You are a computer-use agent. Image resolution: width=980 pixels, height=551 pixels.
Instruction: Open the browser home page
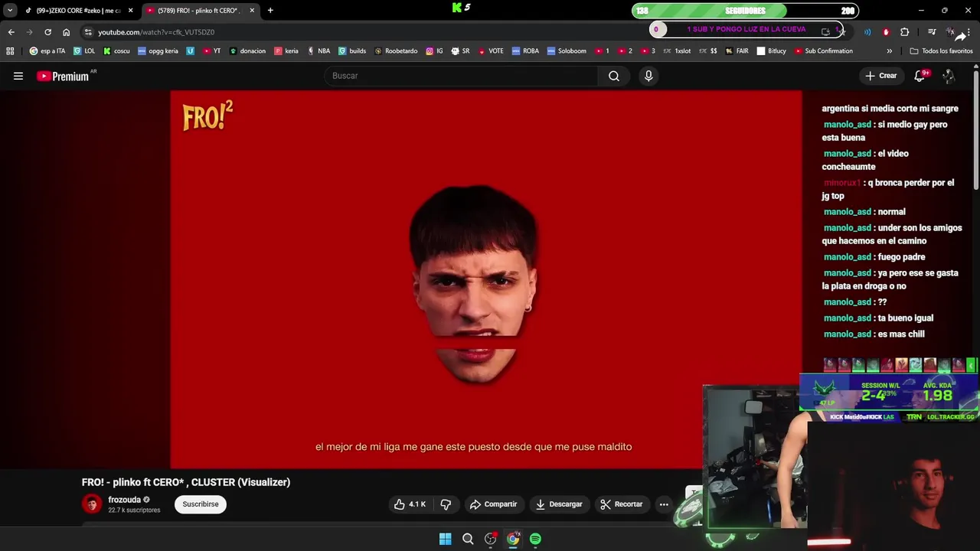(66, 32)
